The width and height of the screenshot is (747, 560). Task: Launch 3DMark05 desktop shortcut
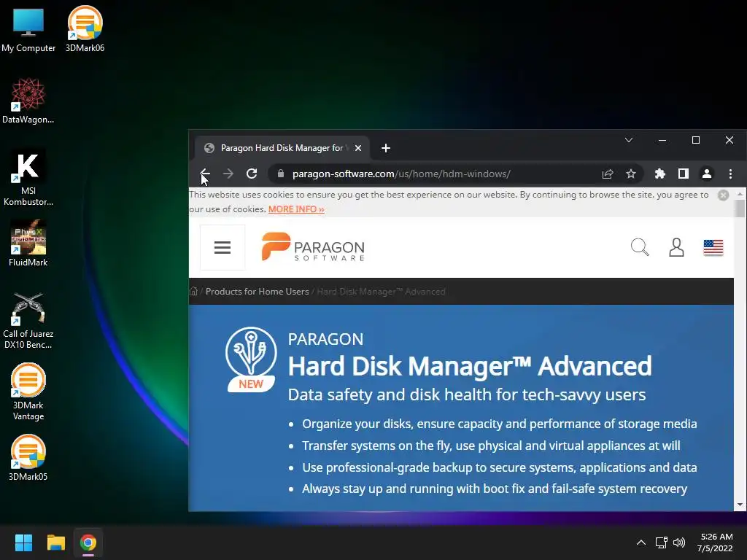tap(28, 458)
